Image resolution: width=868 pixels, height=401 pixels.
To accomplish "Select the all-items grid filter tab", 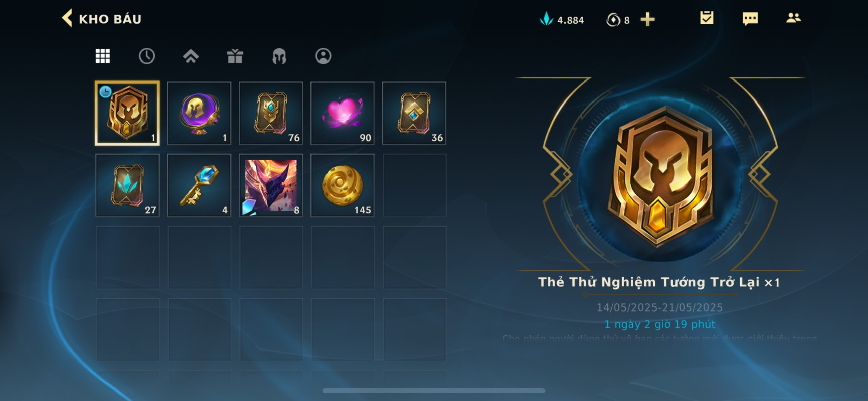I will (102, 56).
